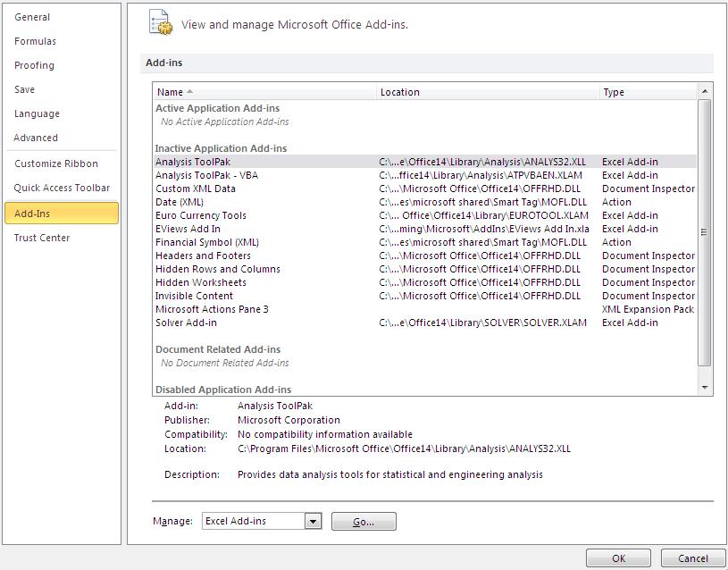Sort add-ins by the Type column header
The width and height of the screenshot is (728, 570).
click(649, 92)
